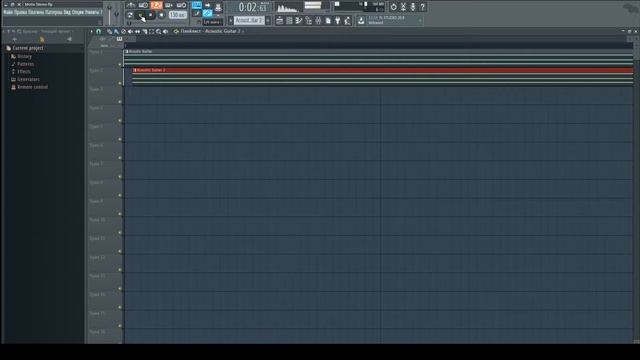Click the arrow typing keyboard button
Image resolution: width=640 pixels, height=360 pixels.
[207, 5]
